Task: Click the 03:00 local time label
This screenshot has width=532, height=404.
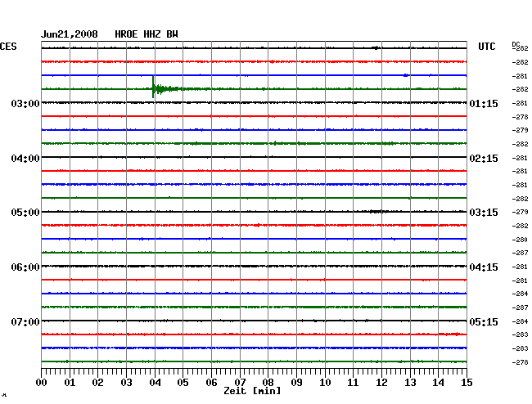Action: pos(25,103)
